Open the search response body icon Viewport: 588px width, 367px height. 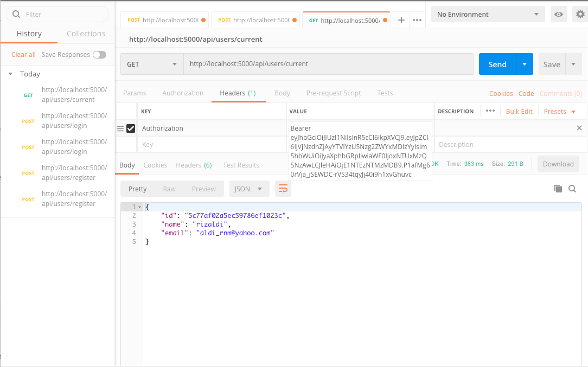572,189
